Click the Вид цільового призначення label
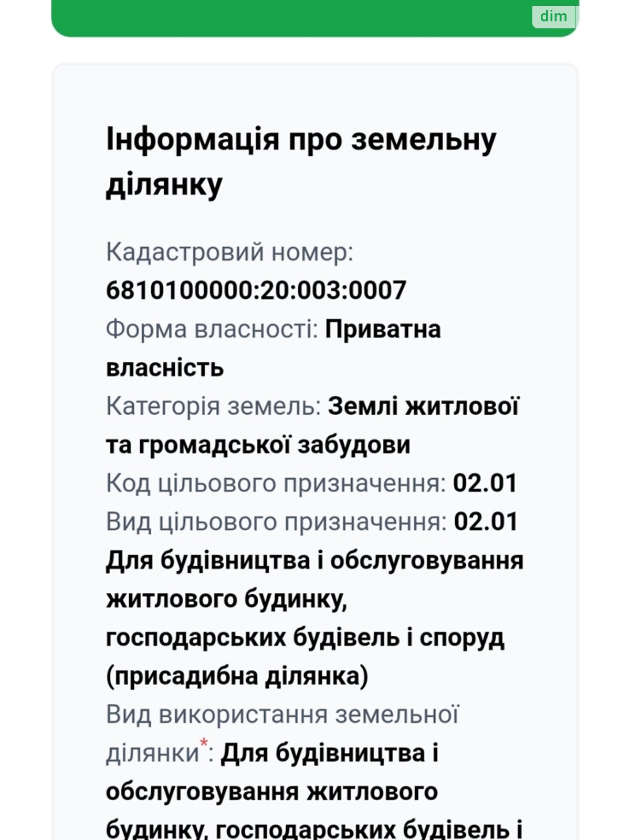 pos(276,522)
